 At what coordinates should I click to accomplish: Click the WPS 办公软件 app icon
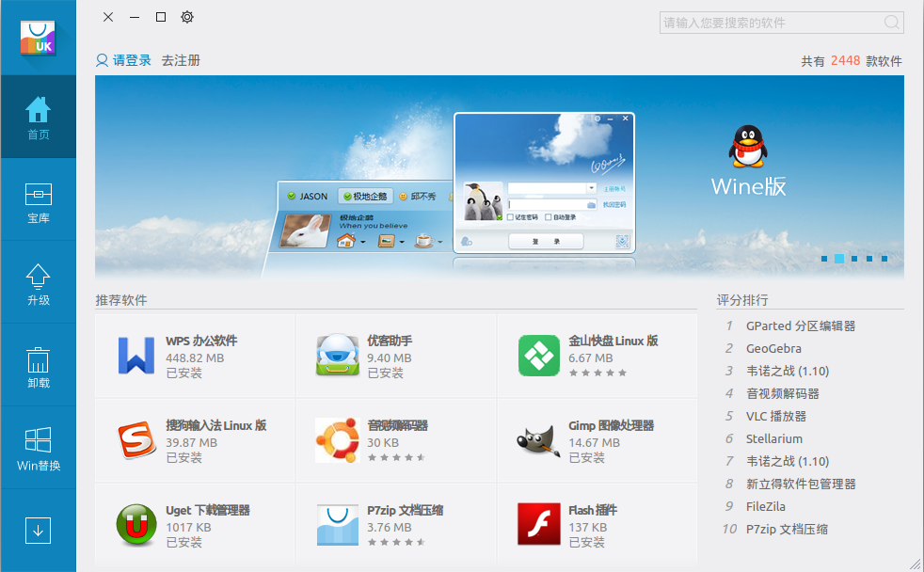point(136,356)
